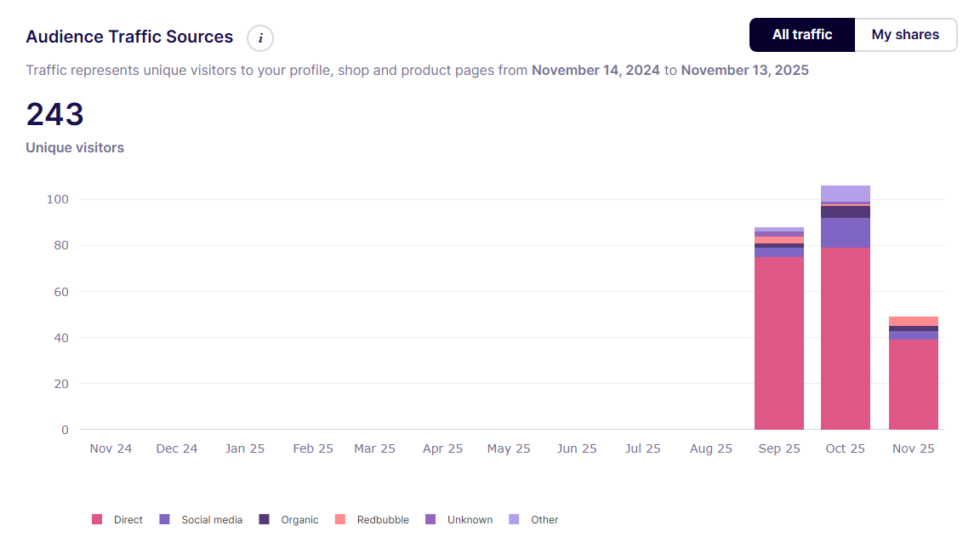Click the info icon beside Audience Traffic Sources
This screenshot has width=980, height=554.
point(260,38)
